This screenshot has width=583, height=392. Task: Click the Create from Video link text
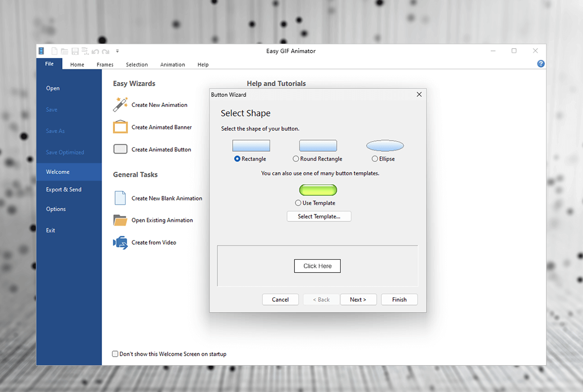[154, 242]
